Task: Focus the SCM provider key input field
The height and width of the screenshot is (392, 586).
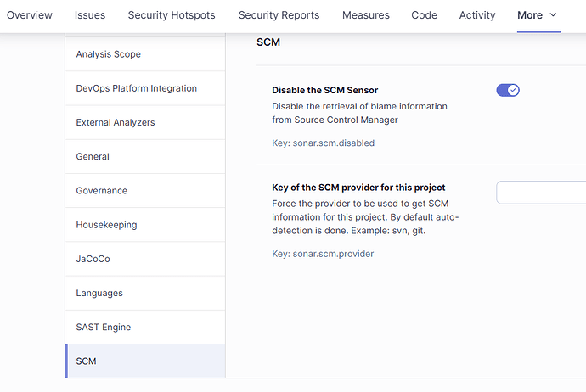Action: coord(541,193)
